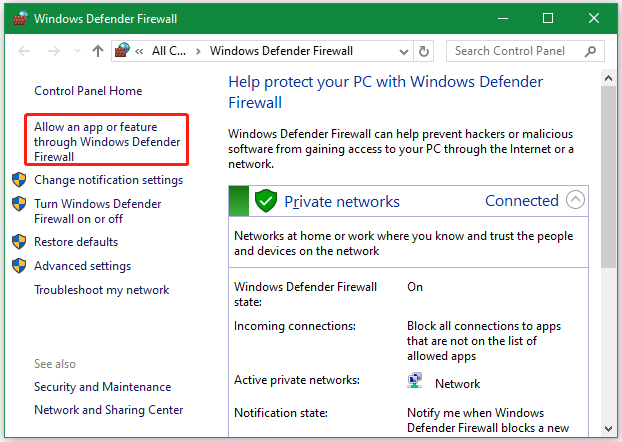Click the Windows Defender Firewall title bar icon

(x=21, y=18)
